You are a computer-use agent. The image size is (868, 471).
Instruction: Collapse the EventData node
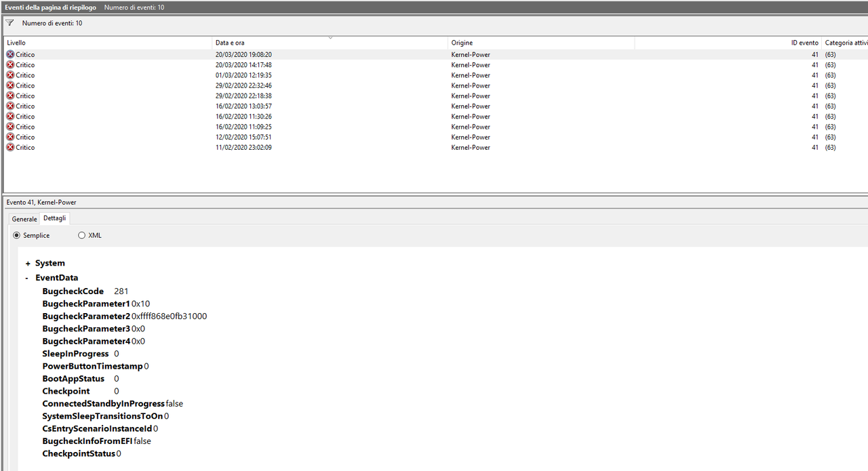tap(27, 278)
